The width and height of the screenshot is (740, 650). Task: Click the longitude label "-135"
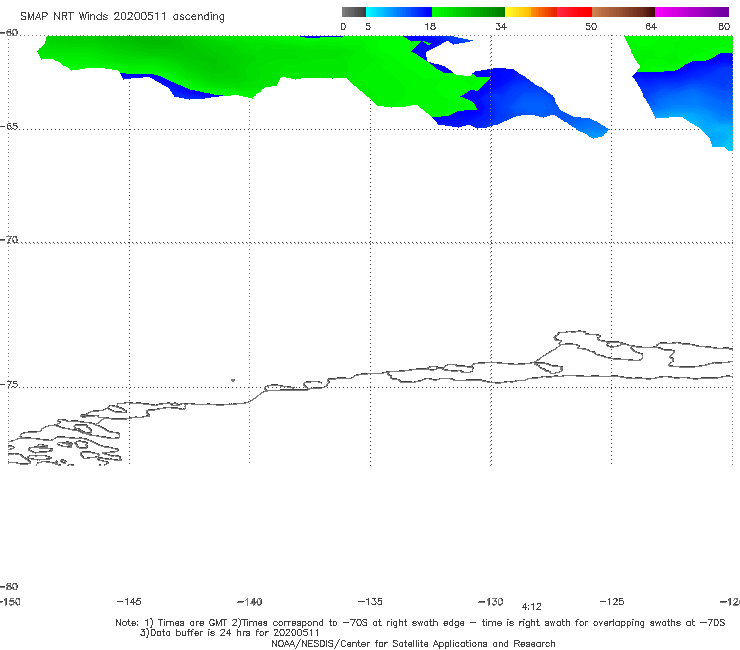pos(370,601)
